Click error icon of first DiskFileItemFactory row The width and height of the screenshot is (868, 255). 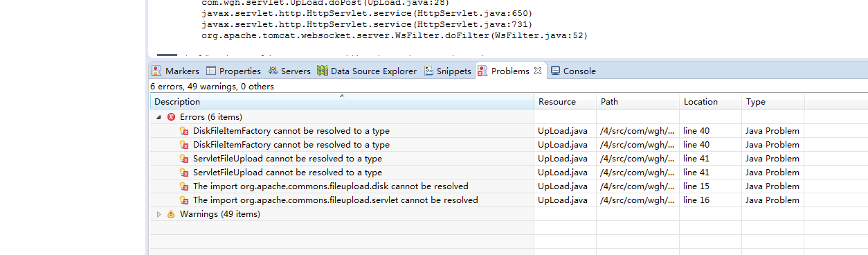click(184, 131)
